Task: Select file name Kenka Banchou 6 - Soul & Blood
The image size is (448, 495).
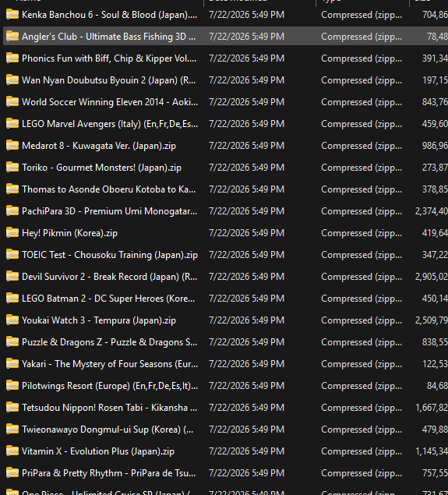Action: [110, 15]
